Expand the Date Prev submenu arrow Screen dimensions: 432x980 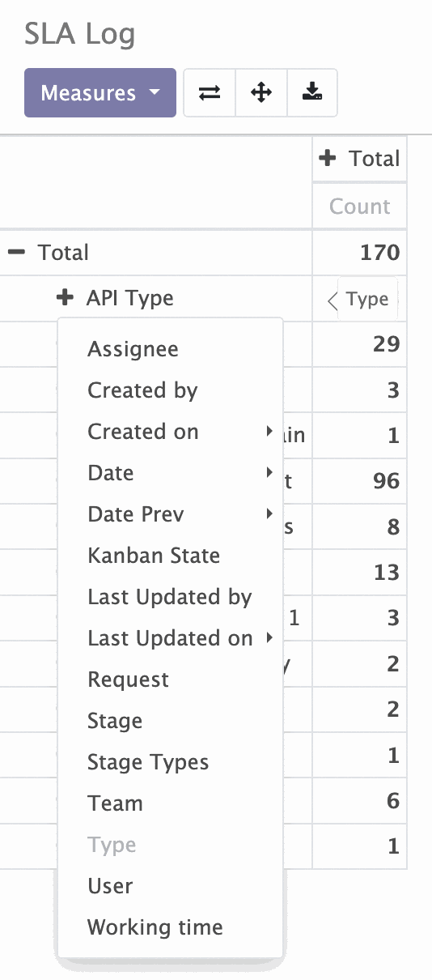(269, 514)
